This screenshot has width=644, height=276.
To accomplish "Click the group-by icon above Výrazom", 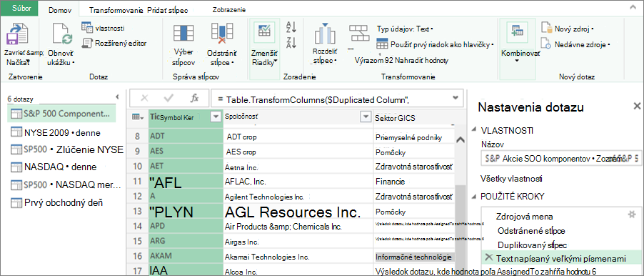I will pyautogui.click(x=358, y=32).
